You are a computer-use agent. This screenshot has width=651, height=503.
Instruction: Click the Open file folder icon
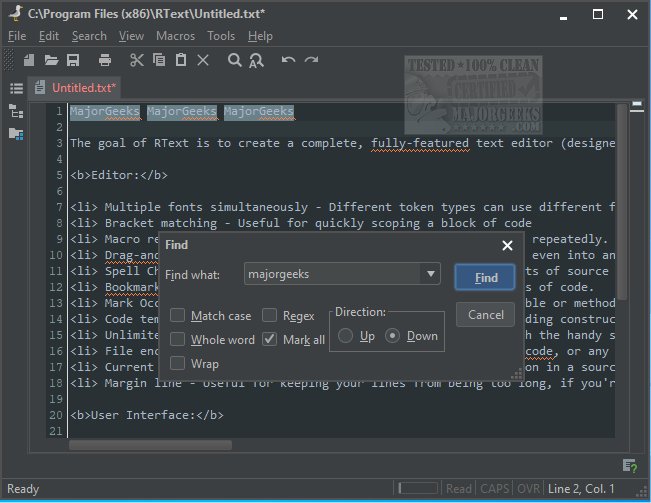52,61
